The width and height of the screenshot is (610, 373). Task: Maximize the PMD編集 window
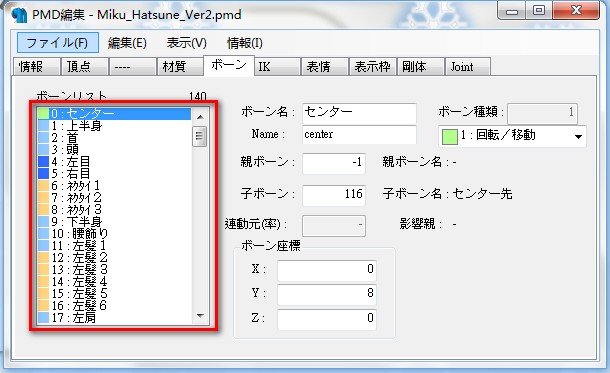point(539,11)
